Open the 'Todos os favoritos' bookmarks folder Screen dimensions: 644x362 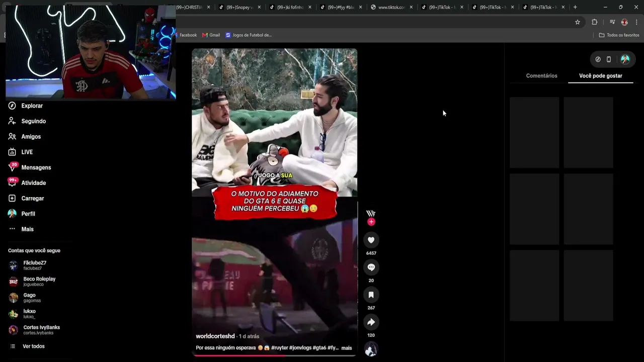[619, 35]
